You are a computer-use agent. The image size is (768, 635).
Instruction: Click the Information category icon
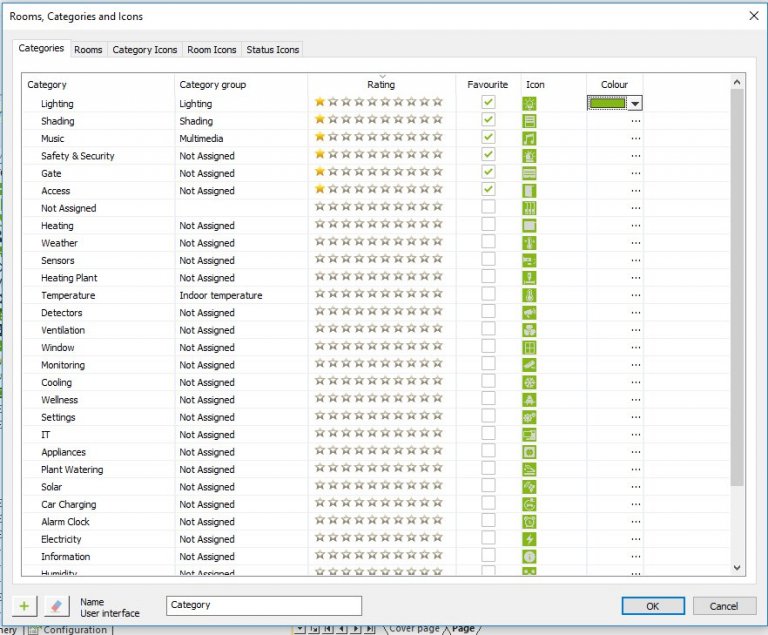pos(530,556)
